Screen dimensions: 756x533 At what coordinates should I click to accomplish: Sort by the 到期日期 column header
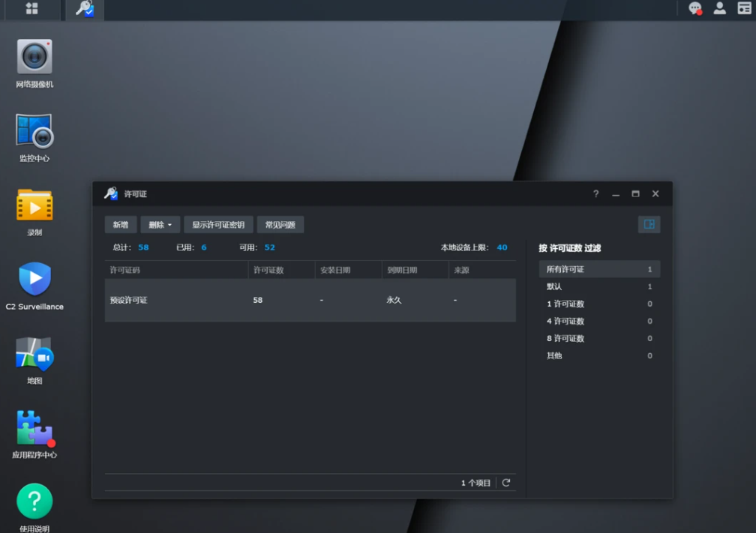point(415,270)
